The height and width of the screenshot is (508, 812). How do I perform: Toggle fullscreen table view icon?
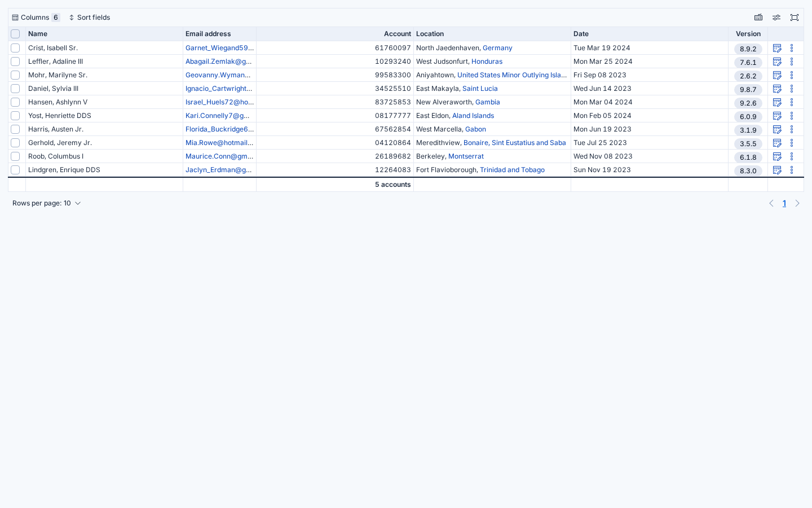pos(795,17)
